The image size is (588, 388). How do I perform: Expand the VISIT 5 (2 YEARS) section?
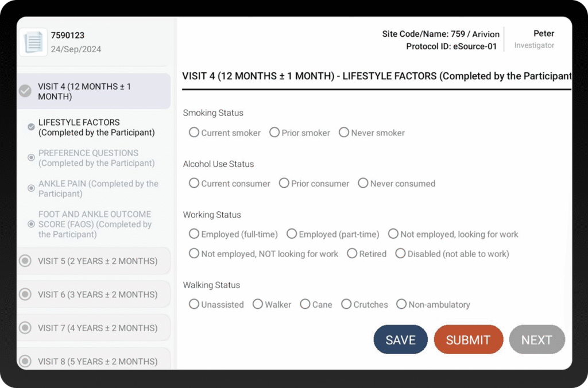tap(94, 261)
